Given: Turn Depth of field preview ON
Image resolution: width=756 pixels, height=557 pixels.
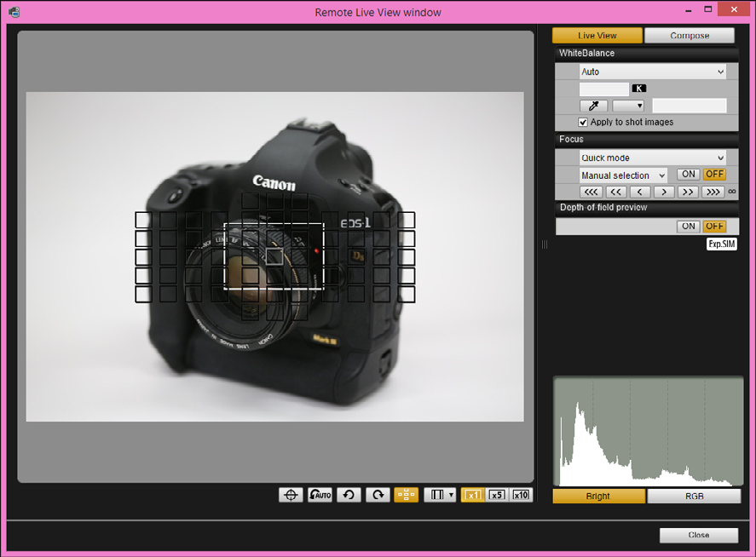Looking at the screenshot, I should (x=689, y=227).
